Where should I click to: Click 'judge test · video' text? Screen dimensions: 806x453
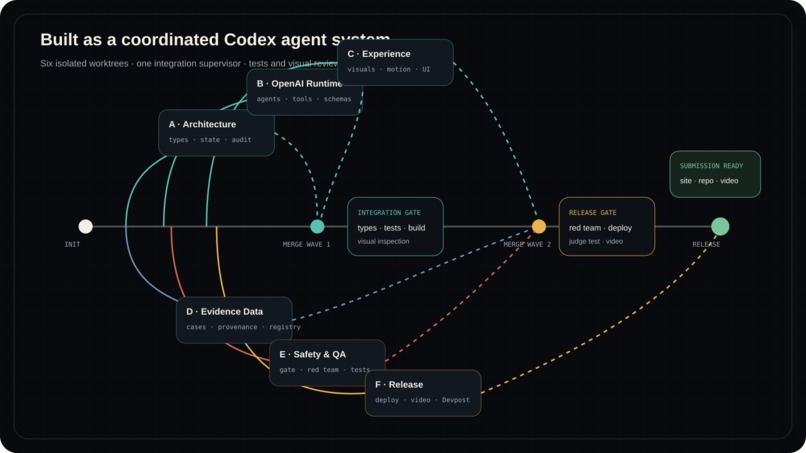[596, 241]
